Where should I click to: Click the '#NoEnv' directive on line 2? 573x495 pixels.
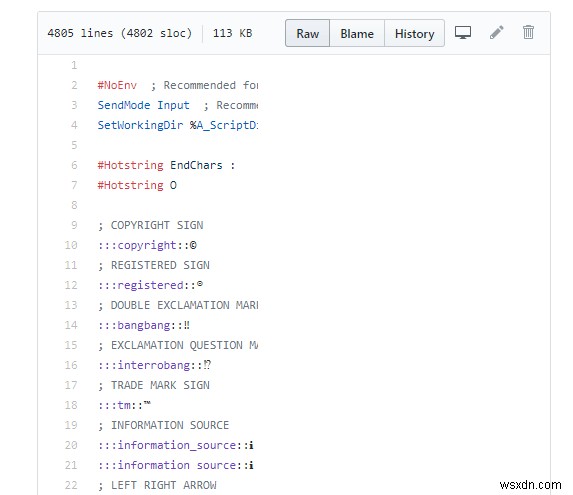[x=117, y=85]
